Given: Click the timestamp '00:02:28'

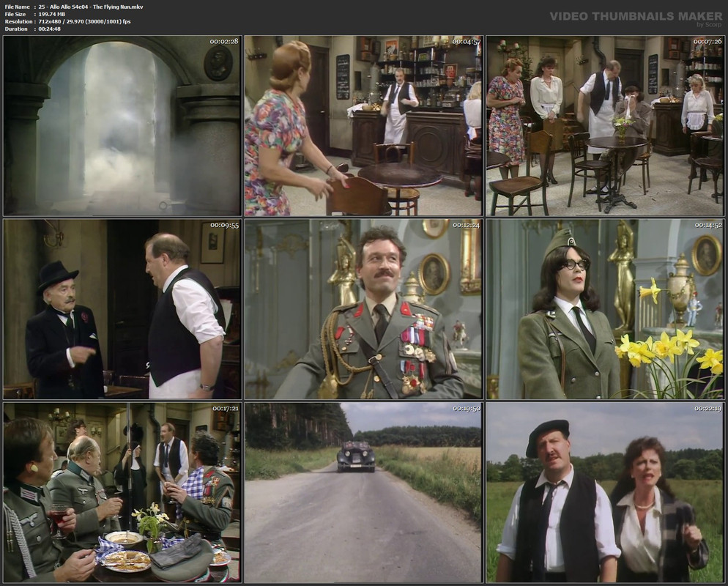Looking at the screenshot, I should pyautogui.click(x=224, y=41).
